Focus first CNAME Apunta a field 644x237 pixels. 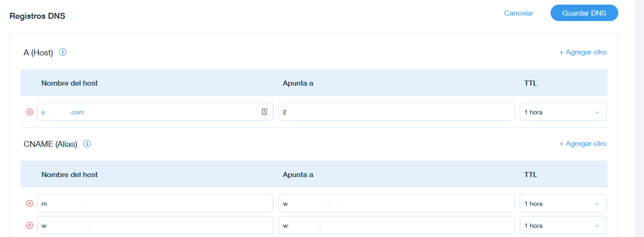[x=396, y=204]
